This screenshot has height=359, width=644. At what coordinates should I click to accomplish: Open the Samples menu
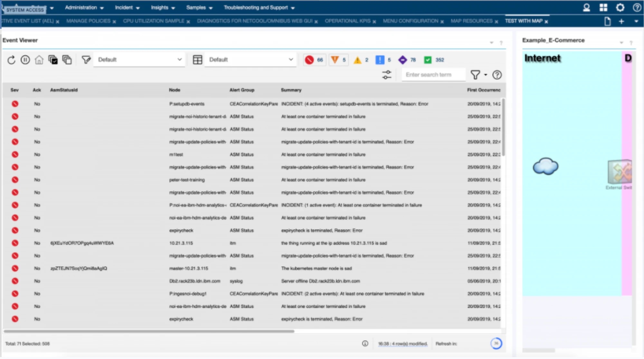tap(199, 8)
